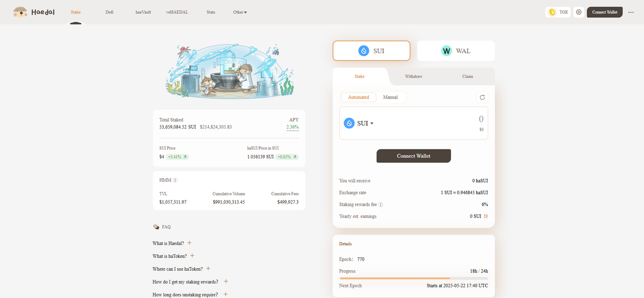Click the epoch progress bar
Screen dimensions: 644x298
coord(414,278)
